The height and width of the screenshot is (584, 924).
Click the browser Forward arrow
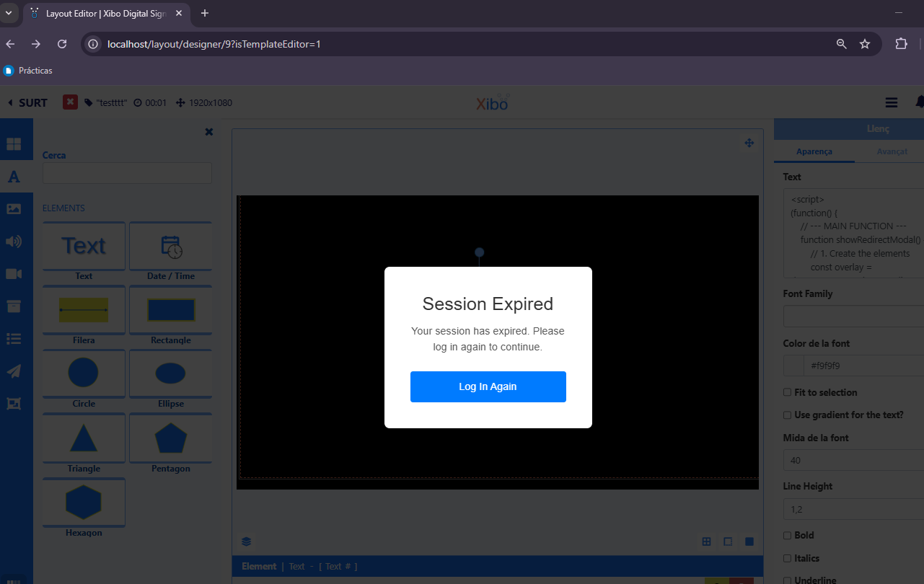36,44
